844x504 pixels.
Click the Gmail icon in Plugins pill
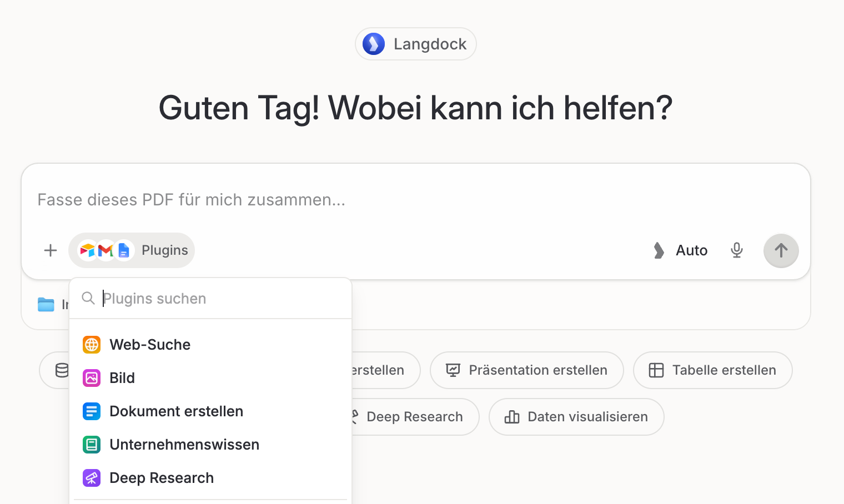[105, 250]
